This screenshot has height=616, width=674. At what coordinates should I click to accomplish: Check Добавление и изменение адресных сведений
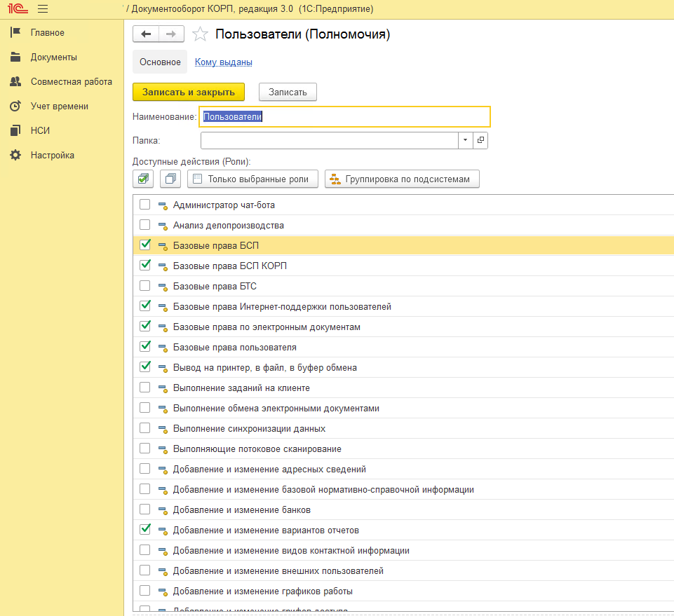[x=145, y=469]
